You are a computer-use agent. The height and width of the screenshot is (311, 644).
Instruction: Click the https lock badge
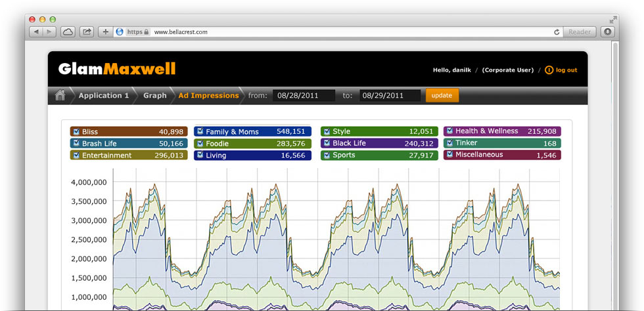137,31
